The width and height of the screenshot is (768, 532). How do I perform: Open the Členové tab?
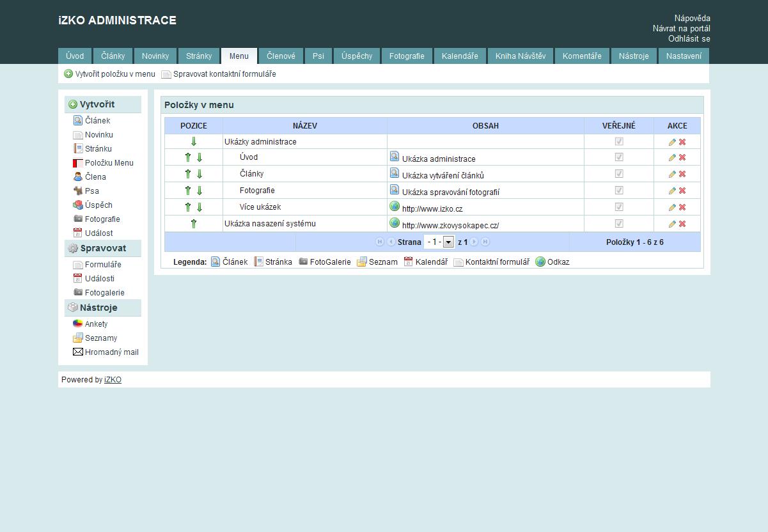click(281, 56)
